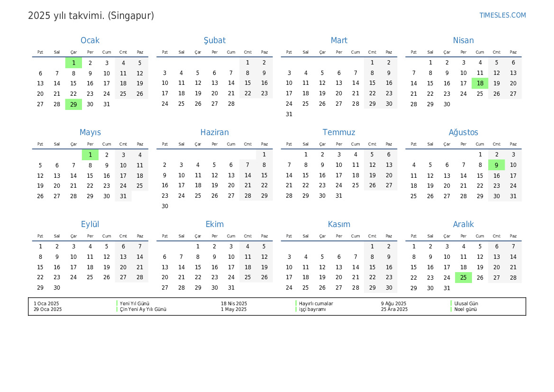Select 30 in the Eylül calendar

tap(57, 288)
